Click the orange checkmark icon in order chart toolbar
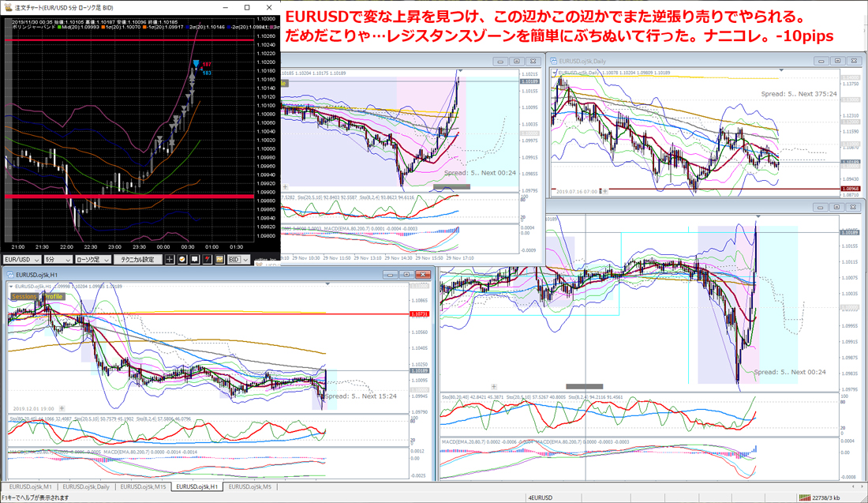 182,259
